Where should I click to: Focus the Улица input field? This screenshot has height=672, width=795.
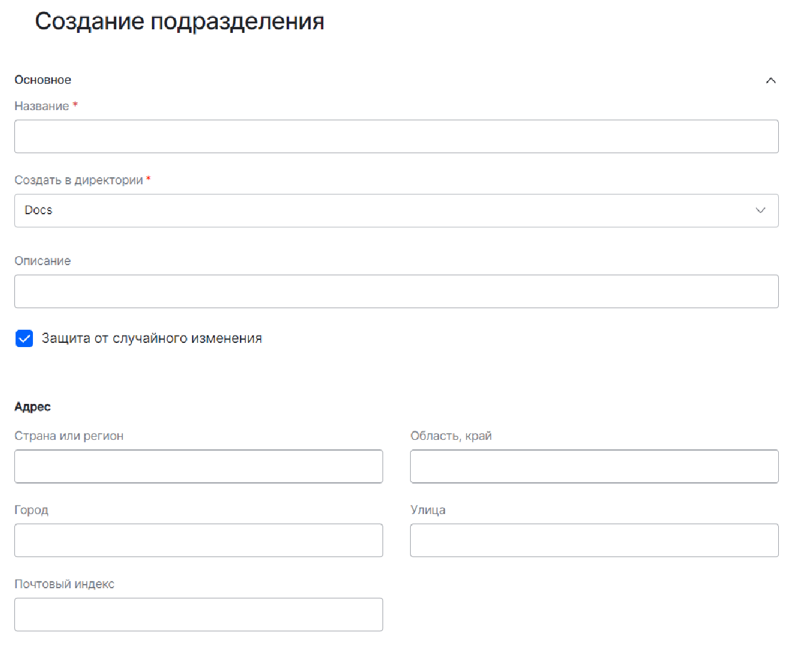(x=594, y=540)
